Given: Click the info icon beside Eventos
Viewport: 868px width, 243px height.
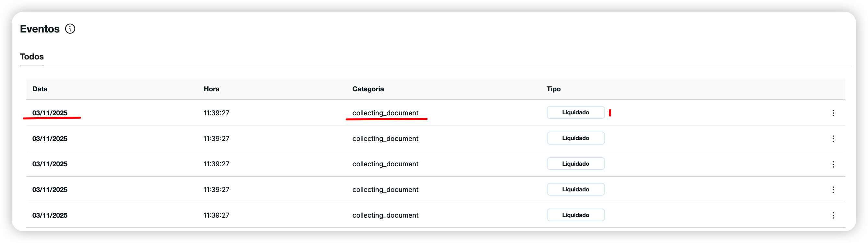Looking at the screenshot, I should point(70,29).
